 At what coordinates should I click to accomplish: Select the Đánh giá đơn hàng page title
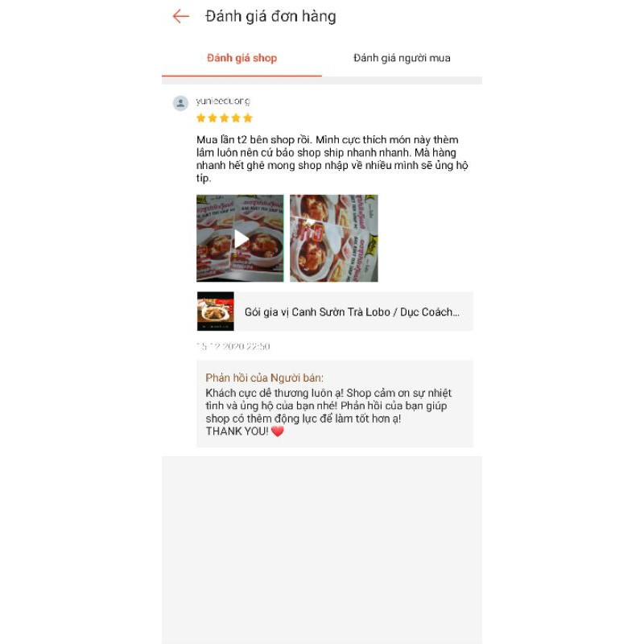(270, 16)
